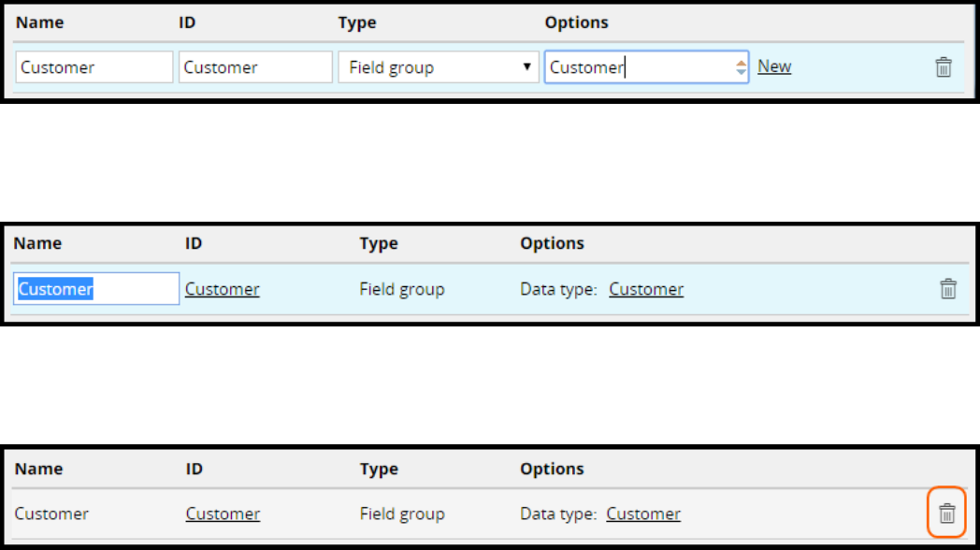Click the Type header above the dropdown

(356, 22)
